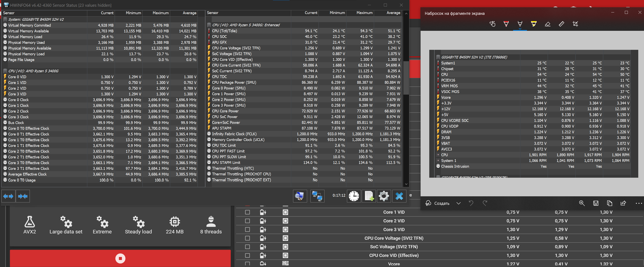
Task: Open the three-dots more menu
Action: tap(638, 203)
